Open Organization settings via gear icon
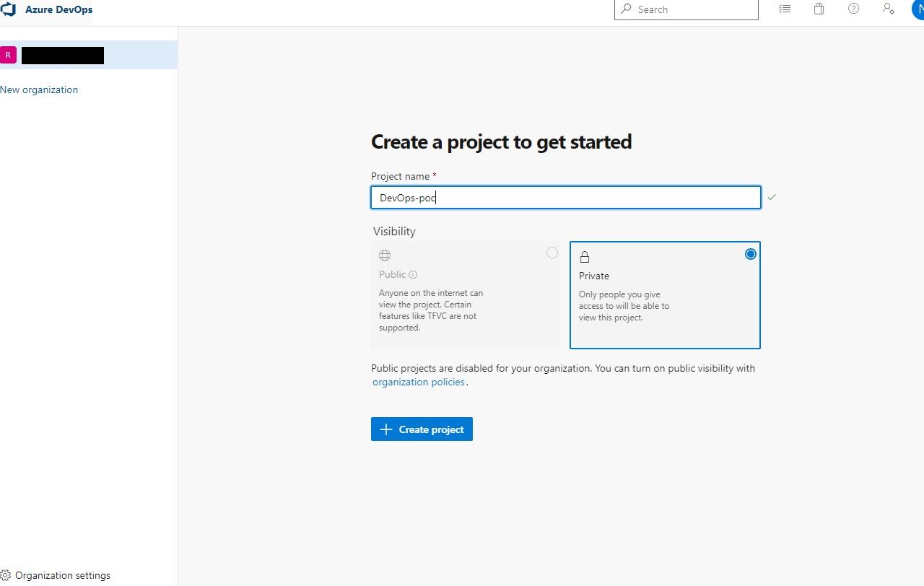This screenshot has height=586, width=924. 6,574
